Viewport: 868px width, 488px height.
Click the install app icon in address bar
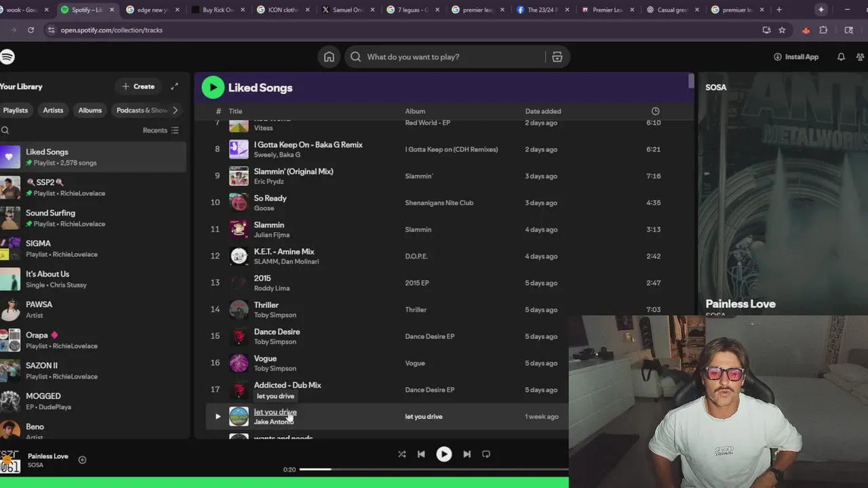click(766, 30)
